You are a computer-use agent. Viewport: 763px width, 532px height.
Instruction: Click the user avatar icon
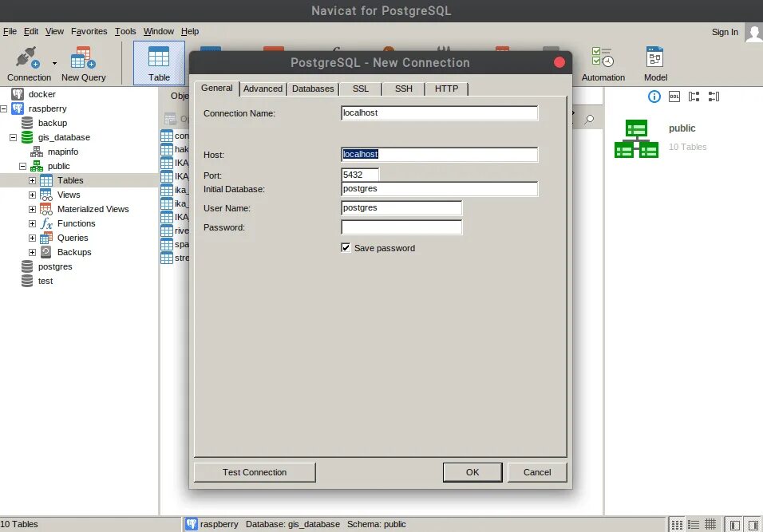tap(753, 33)
